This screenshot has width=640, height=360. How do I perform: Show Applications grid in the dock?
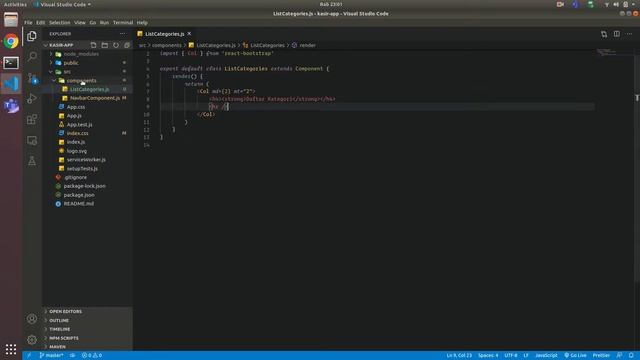coord(11,349)
